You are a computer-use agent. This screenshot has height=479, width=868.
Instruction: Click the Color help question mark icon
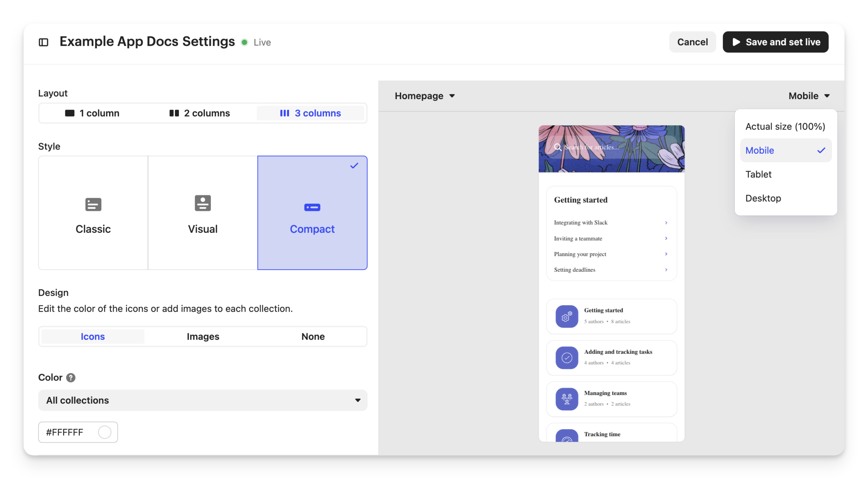tap(71, 378)
